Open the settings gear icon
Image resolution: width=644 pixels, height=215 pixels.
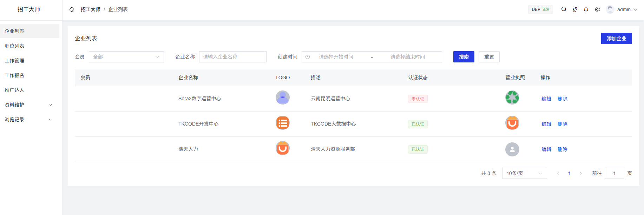[x=597, y=9]
